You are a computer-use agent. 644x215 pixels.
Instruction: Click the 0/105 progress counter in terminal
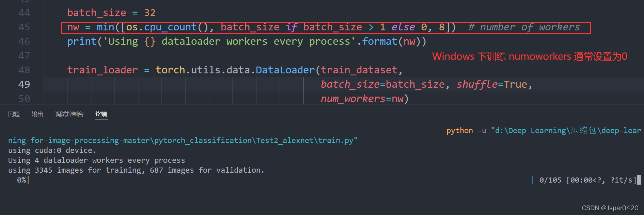click(x=550, y=180)
